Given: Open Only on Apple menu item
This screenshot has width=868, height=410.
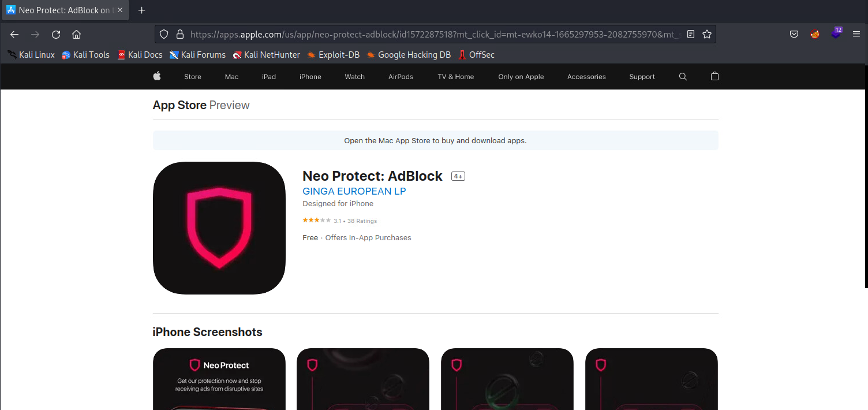Looking at the screenshot, I should [521, 76].
